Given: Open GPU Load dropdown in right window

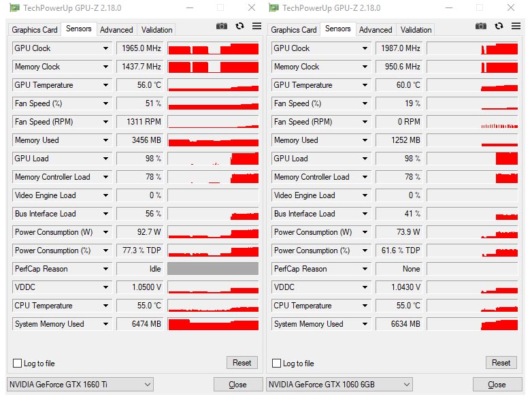Looking at the screenshot, I should [365, 159].
